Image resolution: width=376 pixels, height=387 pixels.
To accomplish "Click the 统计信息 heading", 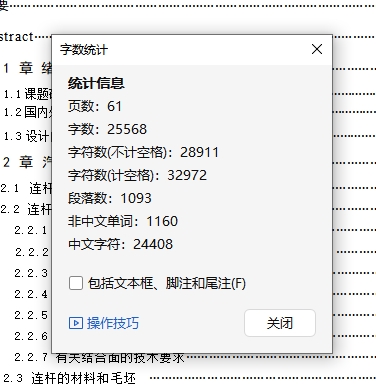I will 96,83.
